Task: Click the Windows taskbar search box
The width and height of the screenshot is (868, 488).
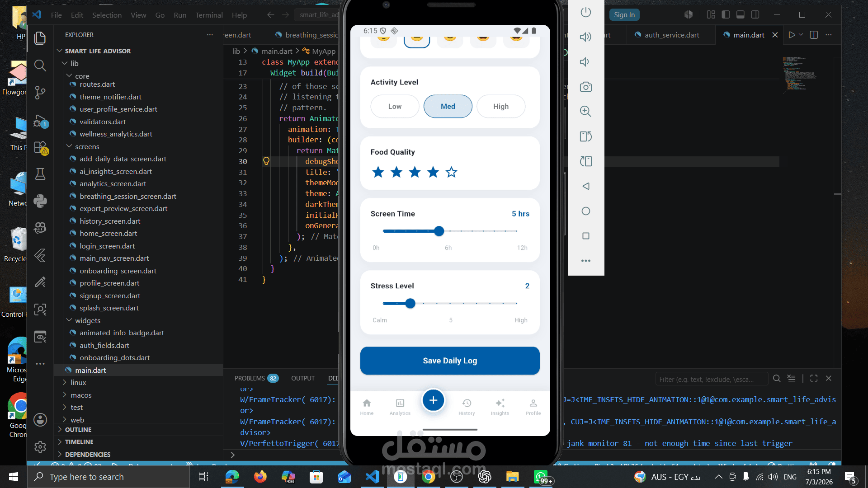Action: 108,477
